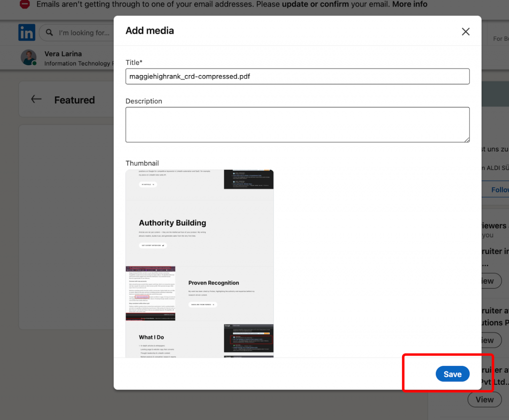Viewport: 509px width, 420px height.
Task: Save the uploaded media
Action: point(452,374)
